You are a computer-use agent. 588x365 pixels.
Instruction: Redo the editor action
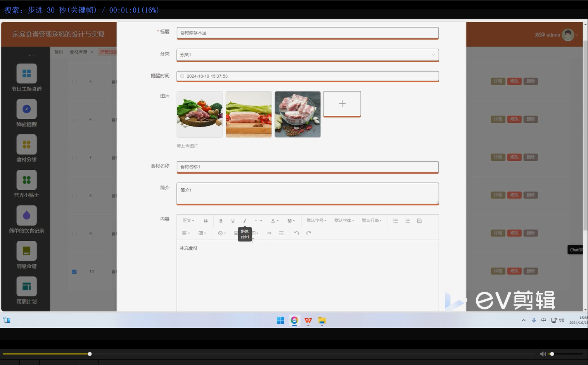pos(308,233)
